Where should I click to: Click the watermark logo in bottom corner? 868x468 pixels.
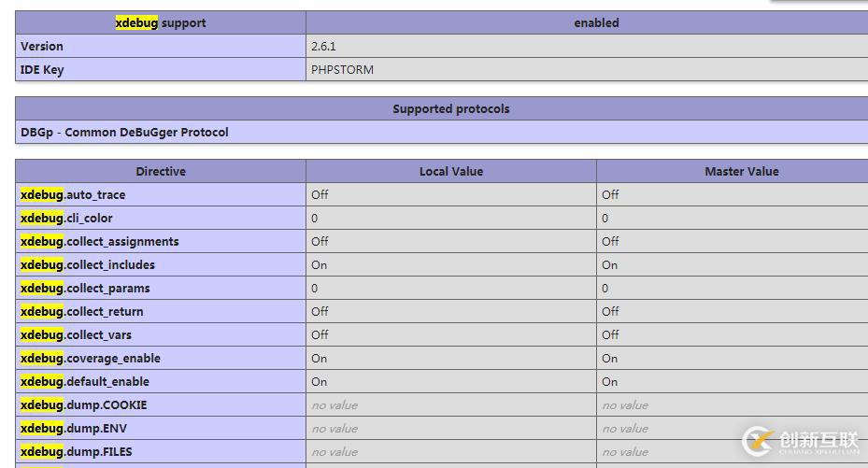[800, 440]
